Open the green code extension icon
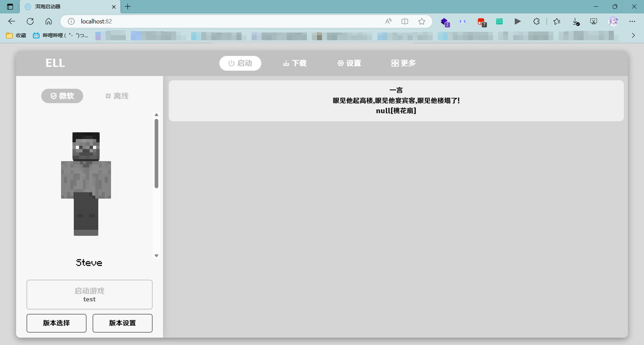 point(499,21)
